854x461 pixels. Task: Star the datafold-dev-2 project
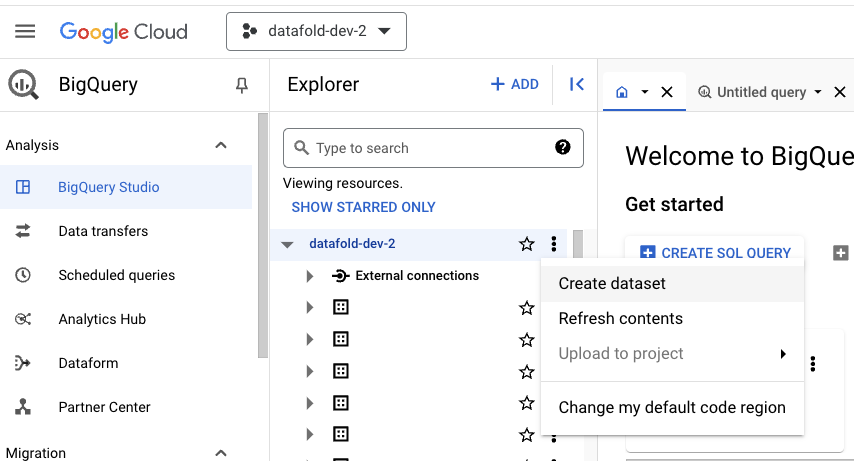point(526,244)
